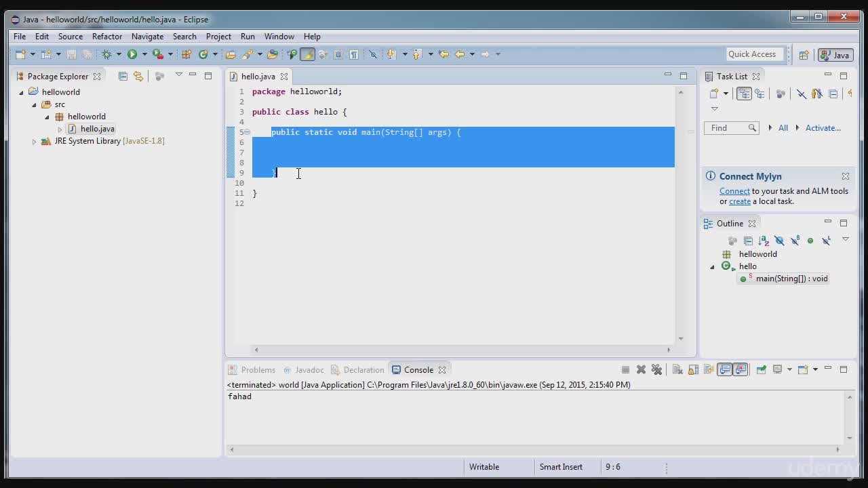
Task: Click the All filter link in Task List
Action: click(783, 127)
